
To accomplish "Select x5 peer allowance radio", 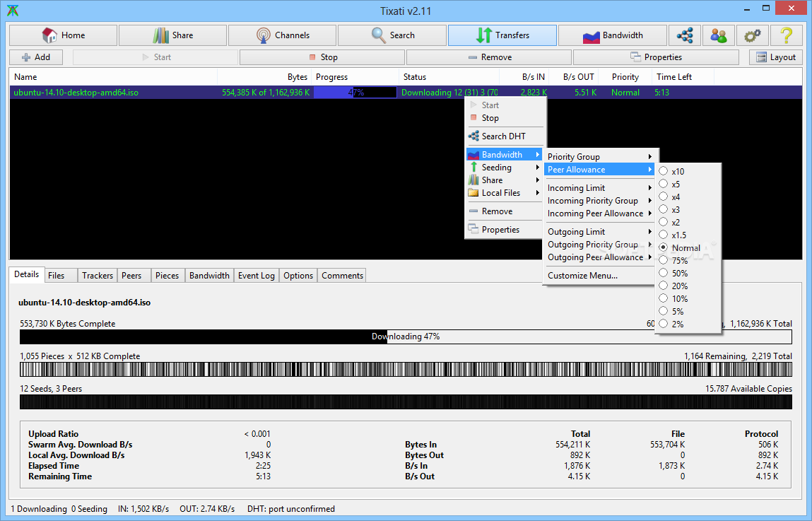I will [663, 183].
